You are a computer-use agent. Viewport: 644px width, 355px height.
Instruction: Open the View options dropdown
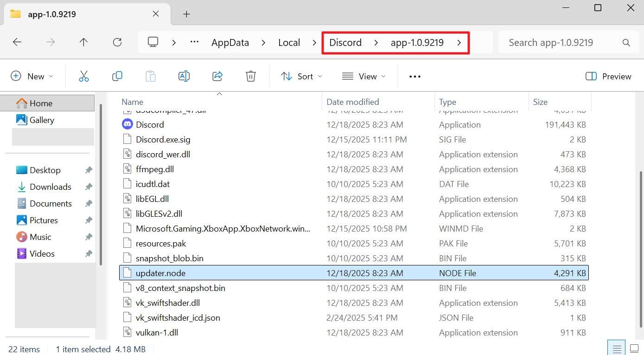tap(364, 76)
